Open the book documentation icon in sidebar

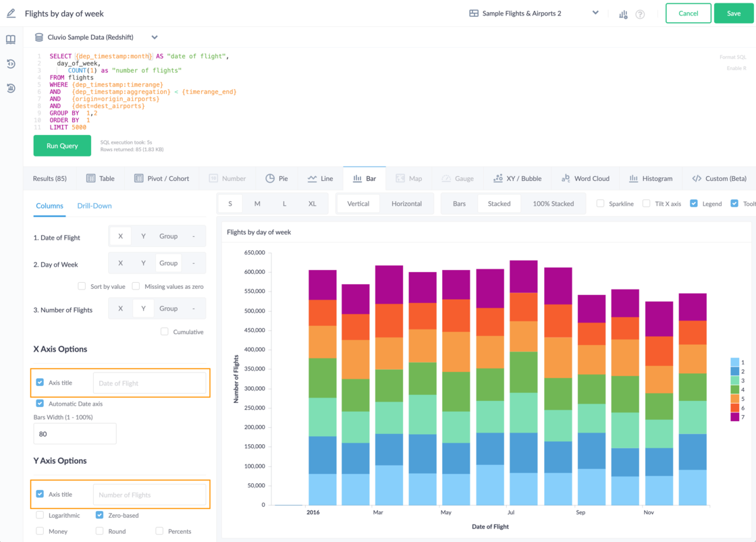pos(11,40)
